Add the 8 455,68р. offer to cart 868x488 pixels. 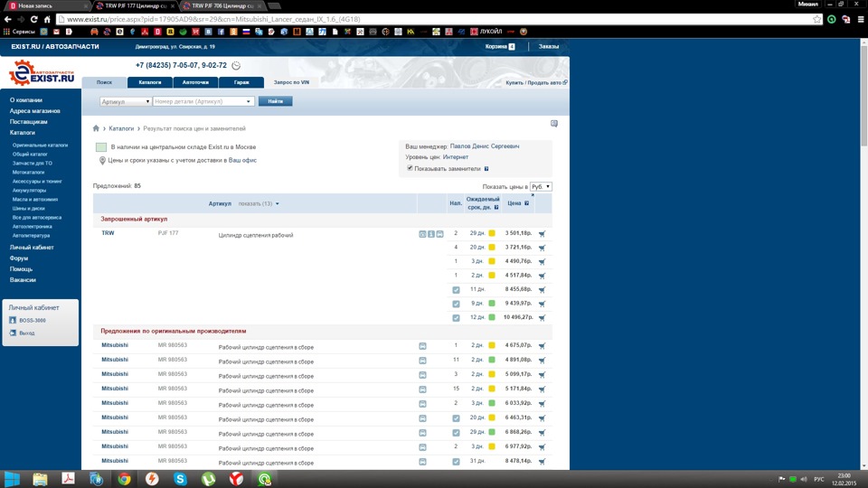click(542, 290)
